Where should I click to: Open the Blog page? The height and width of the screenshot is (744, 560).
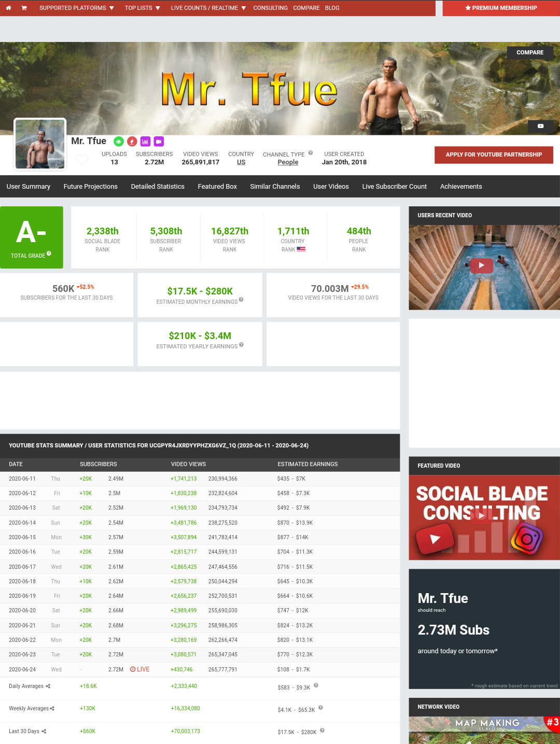[x=332, y=8]
